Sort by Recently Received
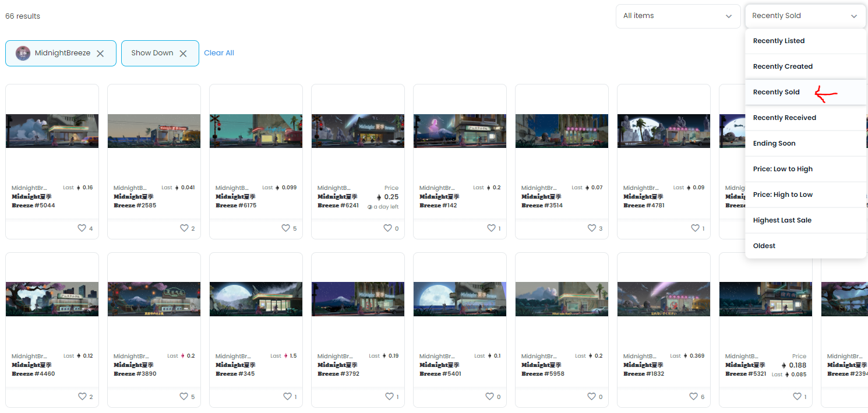Image resolution: width=868 pixels, height=413 pixels. pyautogui.click(x=806, y=118)
